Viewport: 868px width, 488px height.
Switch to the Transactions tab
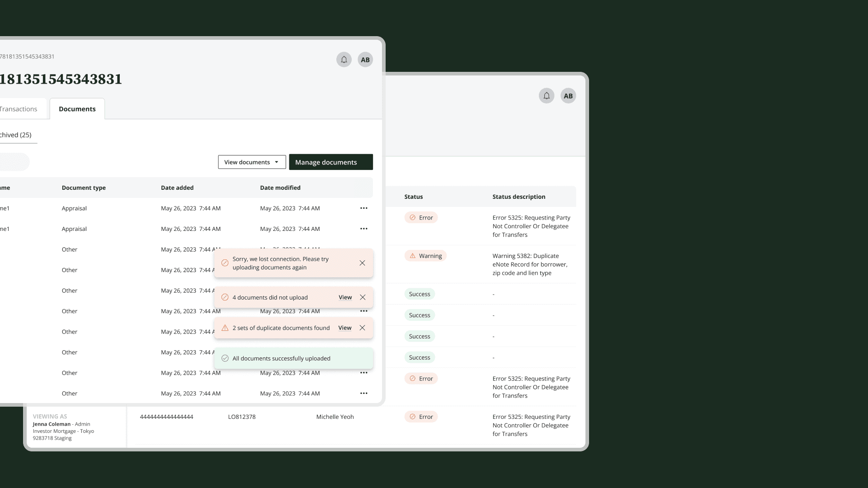point(19,109)
